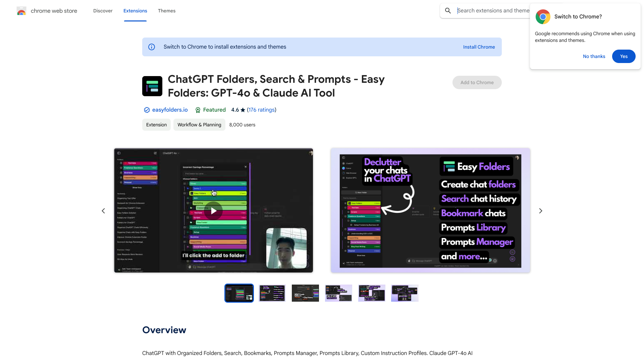Click the Chrome Web Store logo icon
Viewport: 644px width, 362px height.
coord(21,11)
